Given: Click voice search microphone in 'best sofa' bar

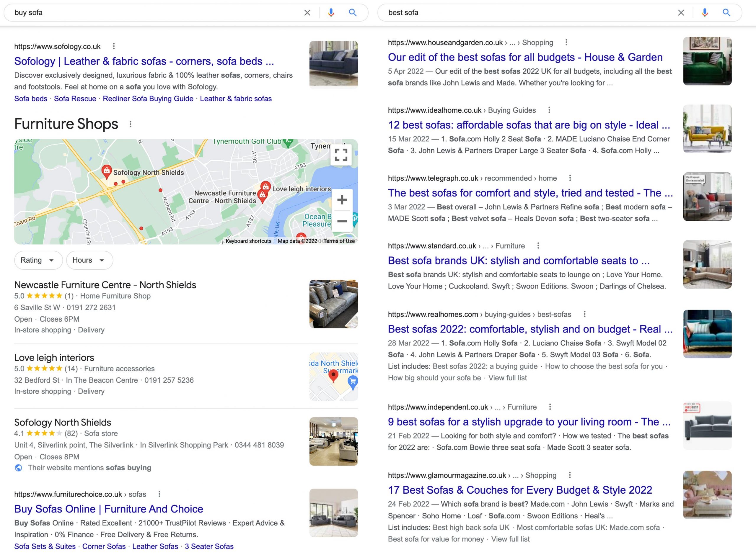Looking at the screenshot, I should click(x=705, y=13).
